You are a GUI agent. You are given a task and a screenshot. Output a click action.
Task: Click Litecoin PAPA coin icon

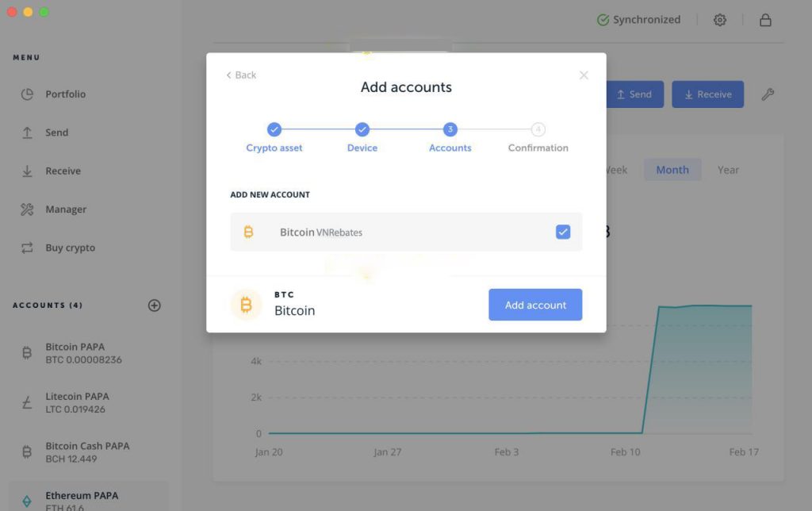27,402
